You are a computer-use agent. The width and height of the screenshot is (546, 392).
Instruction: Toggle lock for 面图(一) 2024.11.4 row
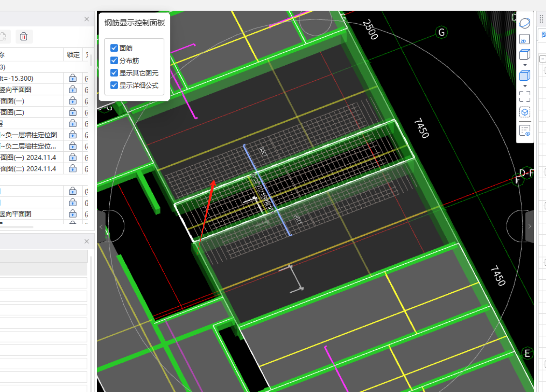(73, 157)
